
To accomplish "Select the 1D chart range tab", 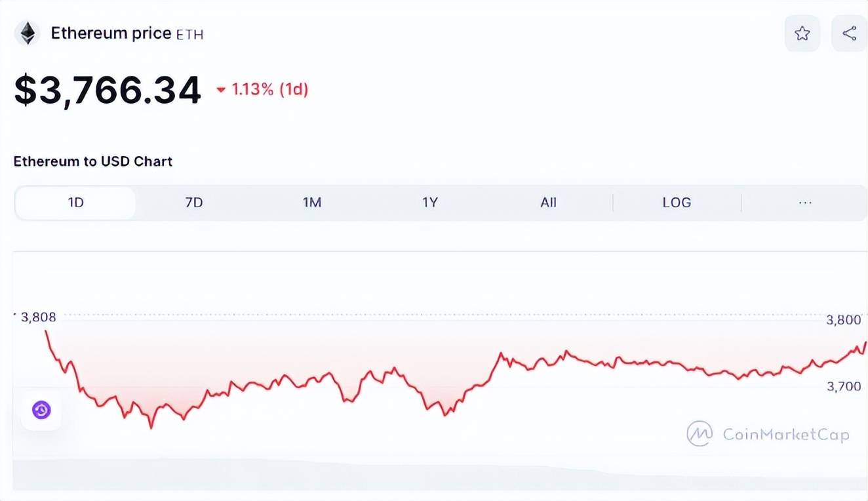I will tap(75, 203).
